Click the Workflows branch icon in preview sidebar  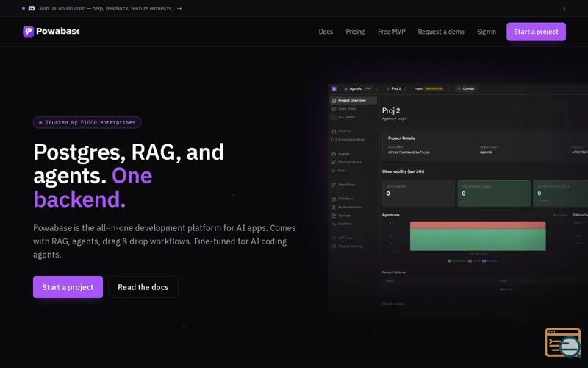334,185
